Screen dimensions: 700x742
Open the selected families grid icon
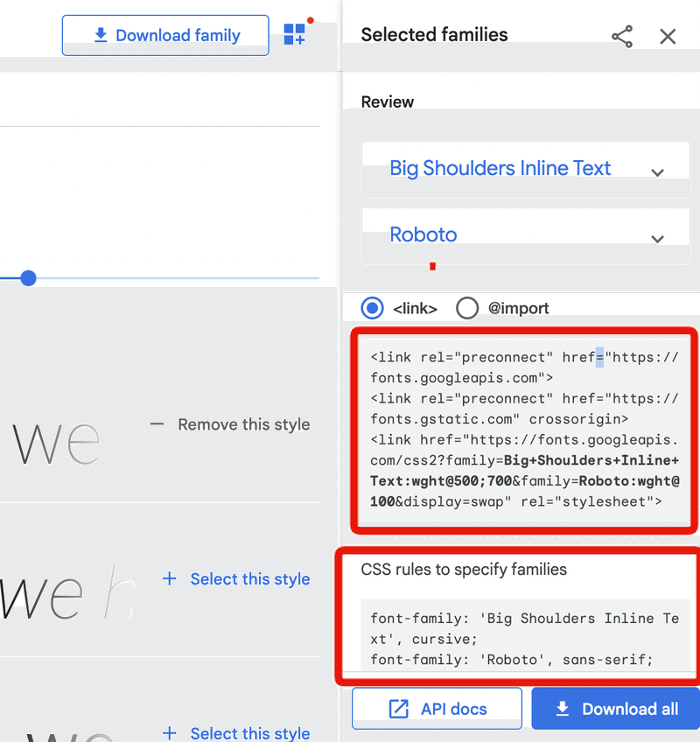tap(294, 34)
